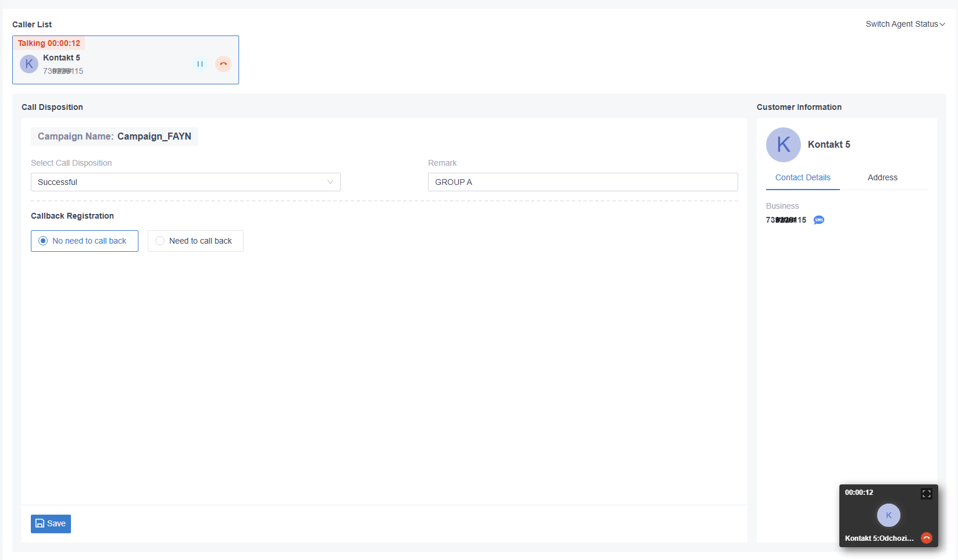Image resolution: width=958 pixels, height=560 pixels.
Task: Click Kontakt 5 name in Customer Information
Action: click(829, 144)
